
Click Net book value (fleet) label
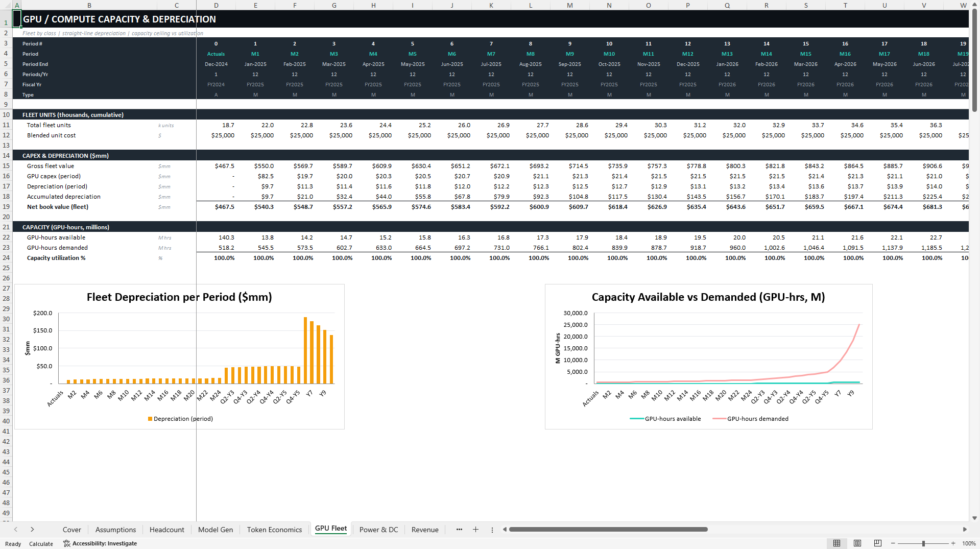[x=58, y=207]
